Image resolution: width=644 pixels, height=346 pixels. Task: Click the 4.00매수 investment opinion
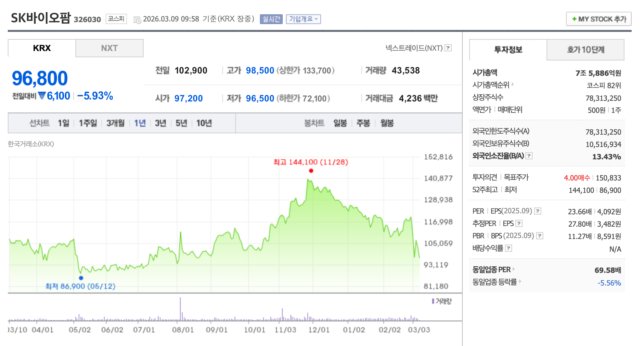coord(577,178)
